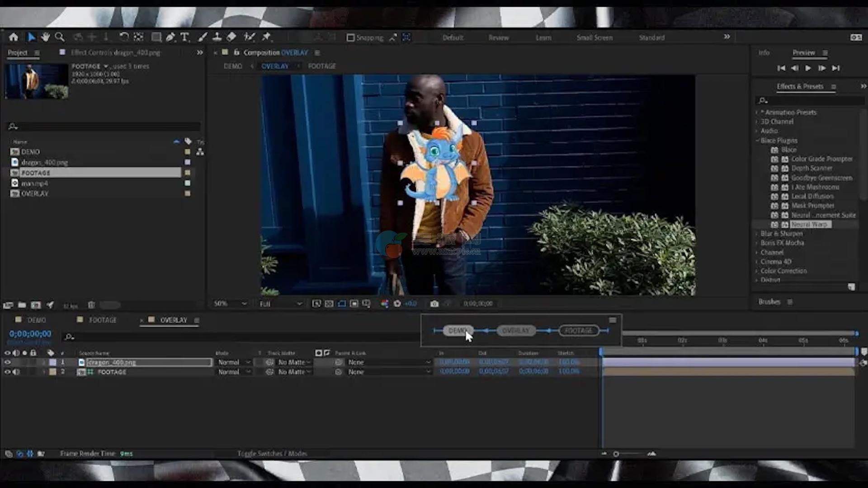Screen dimensions: 868x488
Task: Select the Rectangle shape tool
Action: click(x=156, y=37)
